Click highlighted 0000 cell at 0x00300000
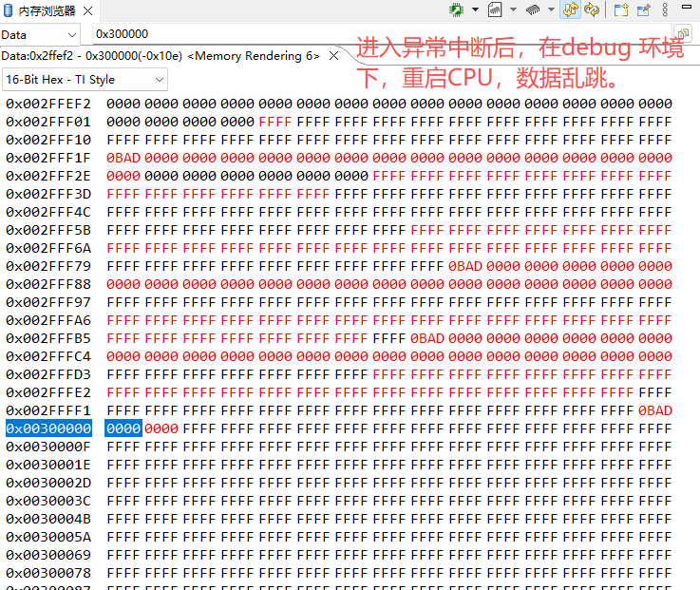This screenshot has width=700, height=590. 123,428
